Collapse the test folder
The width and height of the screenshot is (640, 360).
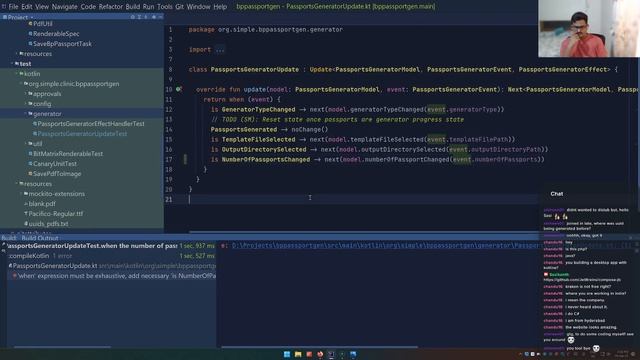point(12,64)
